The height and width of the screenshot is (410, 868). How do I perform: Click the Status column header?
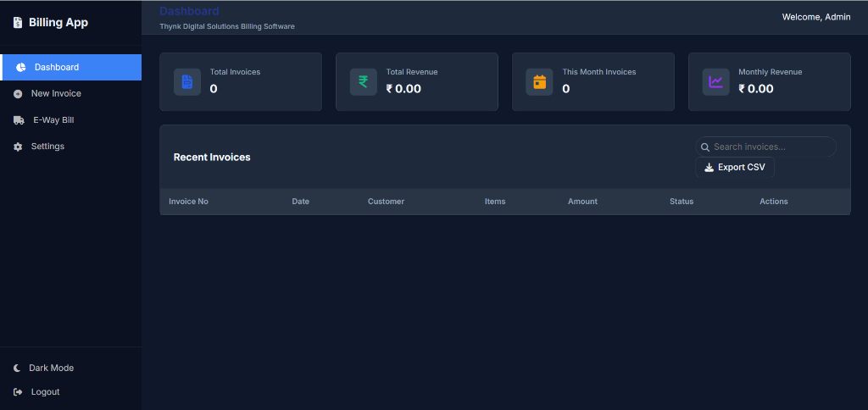682,202
